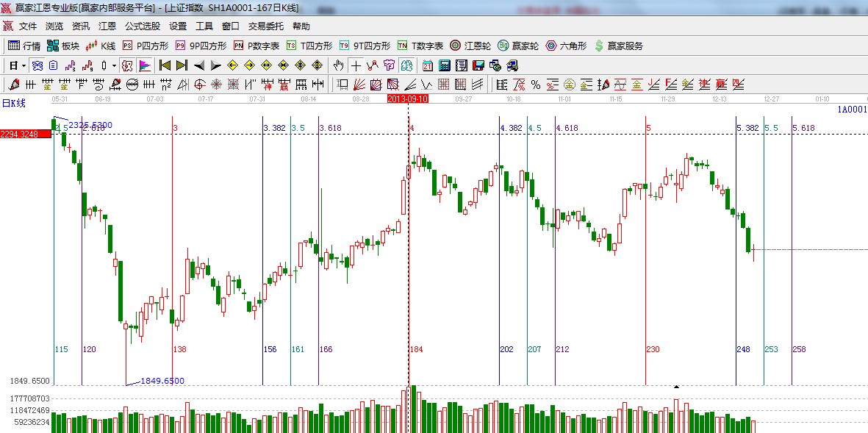This screenshot has height=433, width=868.
Task: Click the red 2013-09-10 date marker
Action: [x=408, y=98]
